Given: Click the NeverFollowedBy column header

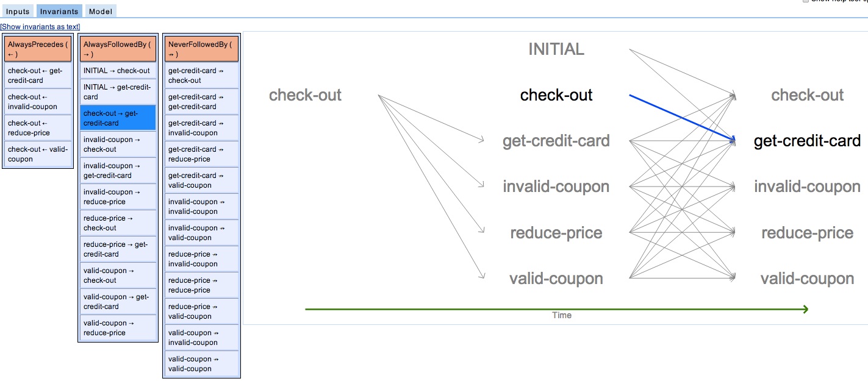Looking at the screenshot, I should click(x=201, y=49).
